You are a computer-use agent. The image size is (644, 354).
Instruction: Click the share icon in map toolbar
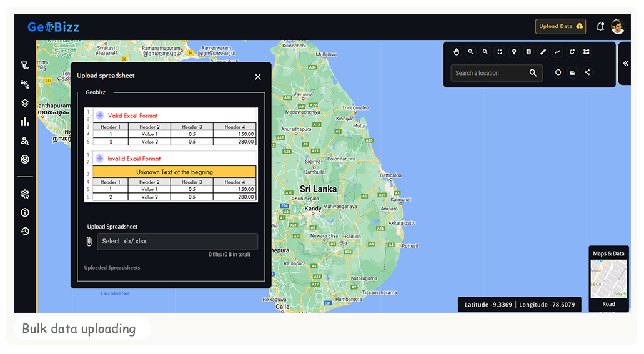click(587, 72)
